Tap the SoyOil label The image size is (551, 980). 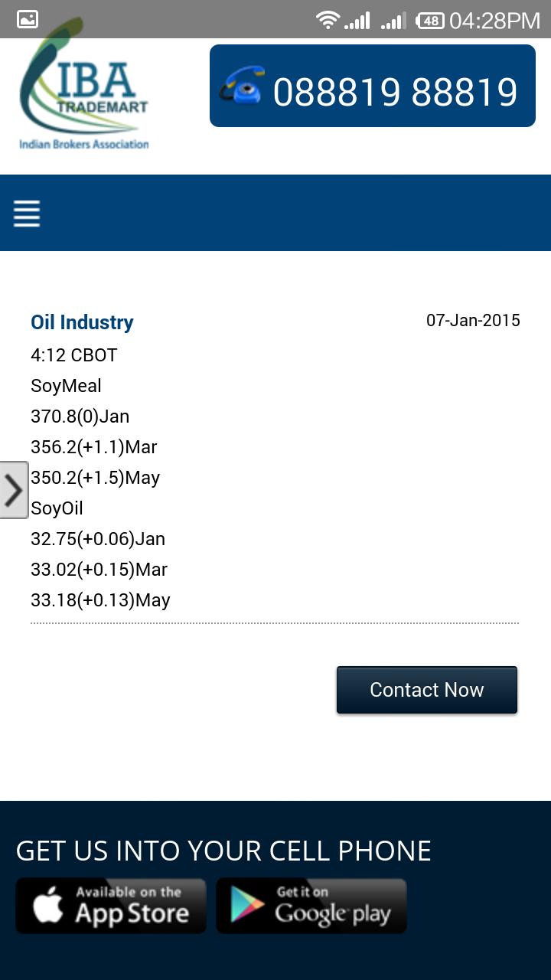point(57,508)
